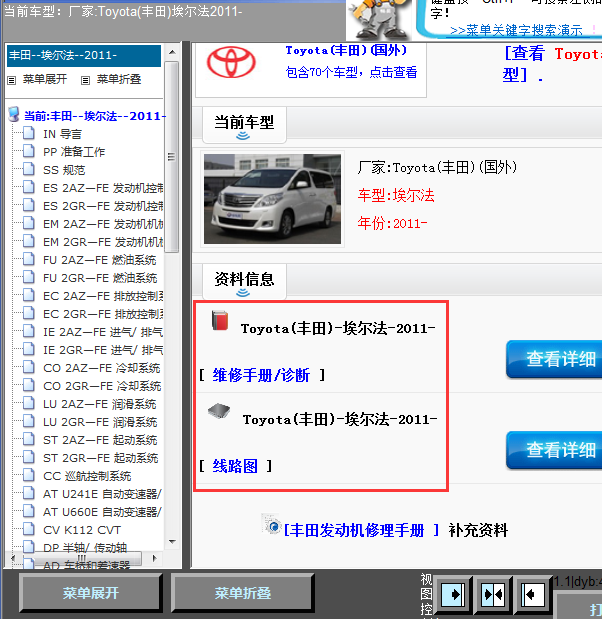Click the list icon next to 菜单展开

coord(11,81)
